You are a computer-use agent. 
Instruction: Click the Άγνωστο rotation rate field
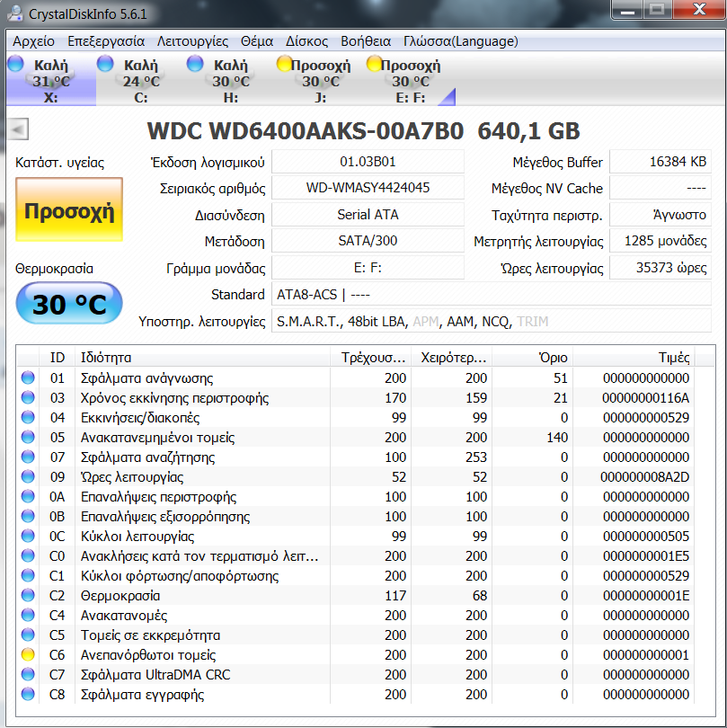click(x=661, y=215)
